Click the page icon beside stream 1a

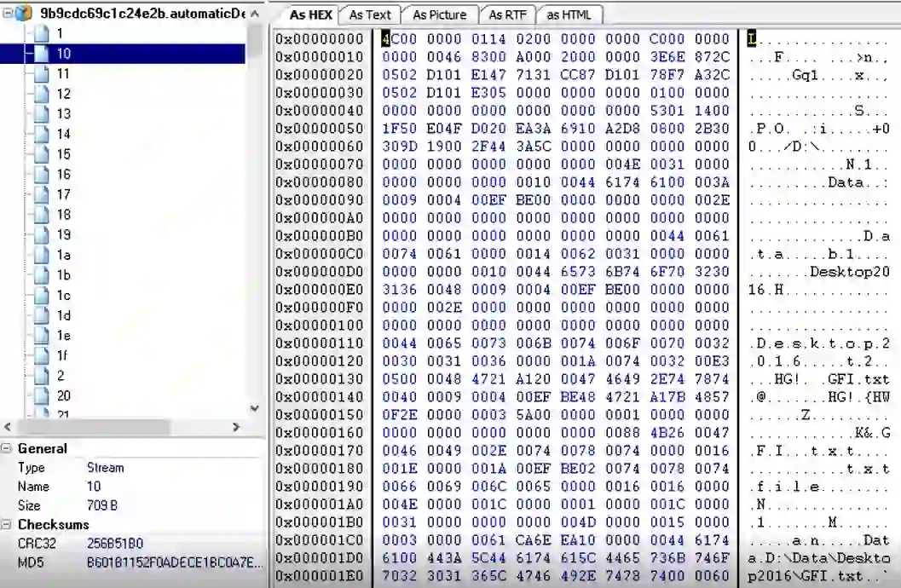(x=42, y=255)
